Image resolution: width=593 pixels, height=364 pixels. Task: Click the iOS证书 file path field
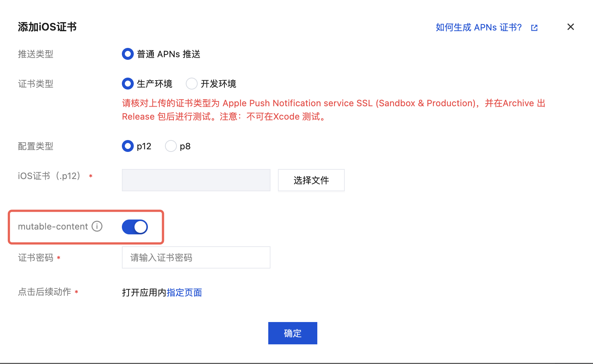(196, 180)
